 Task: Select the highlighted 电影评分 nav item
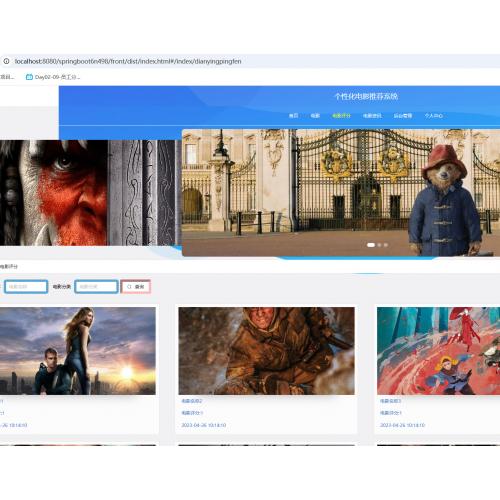coord(341,116)
